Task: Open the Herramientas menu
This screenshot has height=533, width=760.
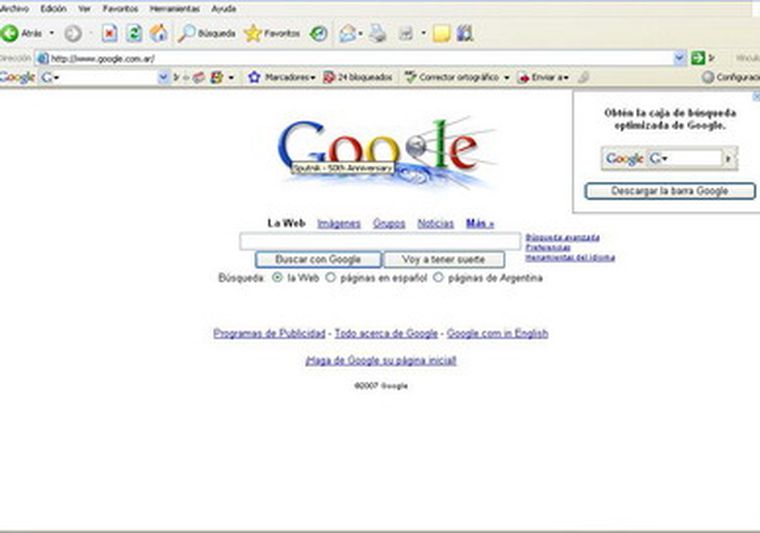Action: click(x=174, y=9)
